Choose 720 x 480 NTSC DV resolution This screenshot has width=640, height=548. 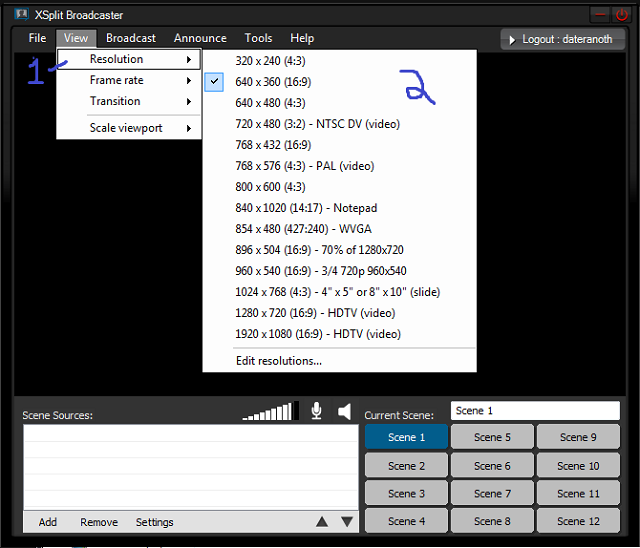point(340,124)
